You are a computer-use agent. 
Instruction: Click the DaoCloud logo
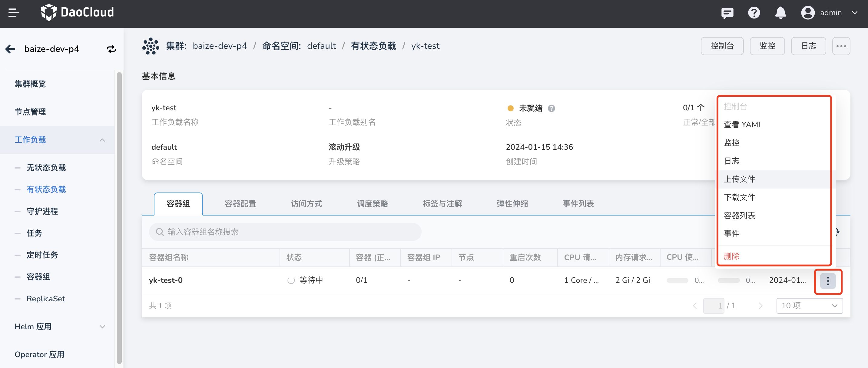tap(77, 12)
